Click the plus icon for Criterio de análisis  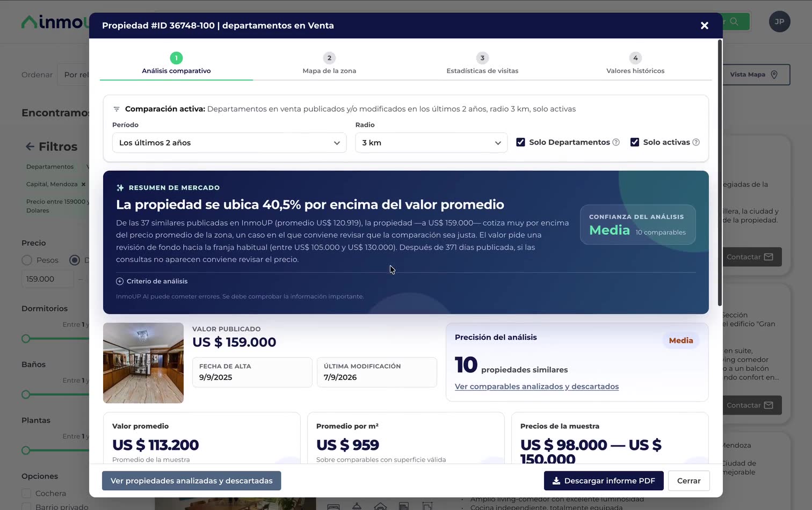120,281
